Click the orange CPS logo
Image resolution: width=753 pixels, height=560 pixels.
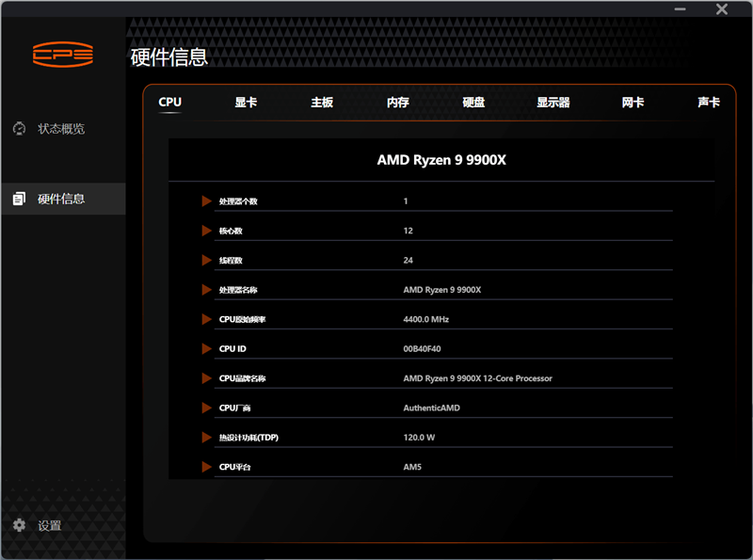[63, 55]
